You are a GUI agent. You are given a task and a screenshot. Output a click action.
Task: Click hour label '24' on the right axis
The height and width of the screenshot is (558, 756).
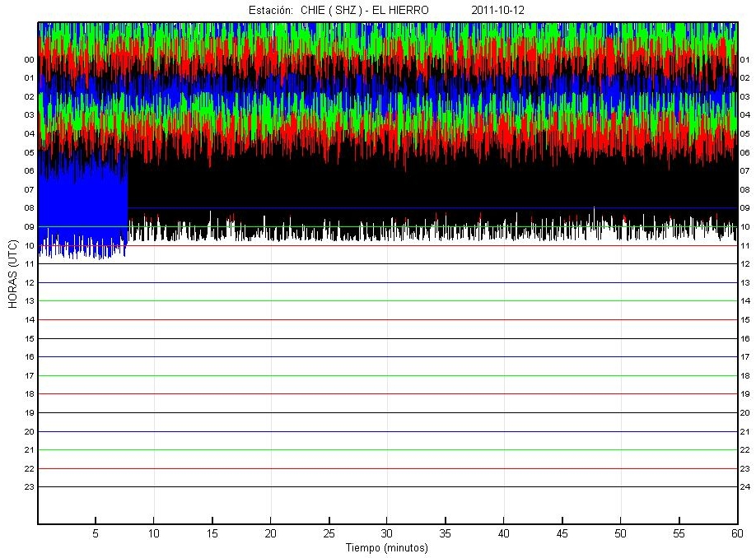[745, 486]
